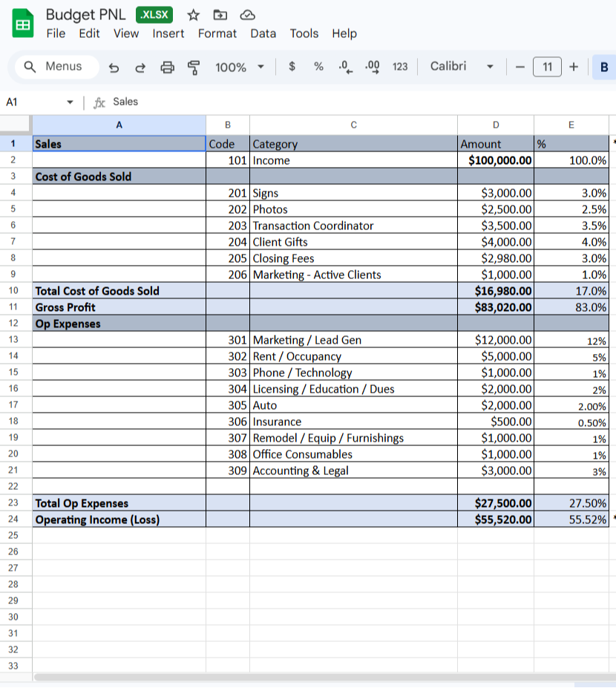This screenshot has height=688, width=616.
Task: Open the Insert menu
Action: tap(168, 33)
